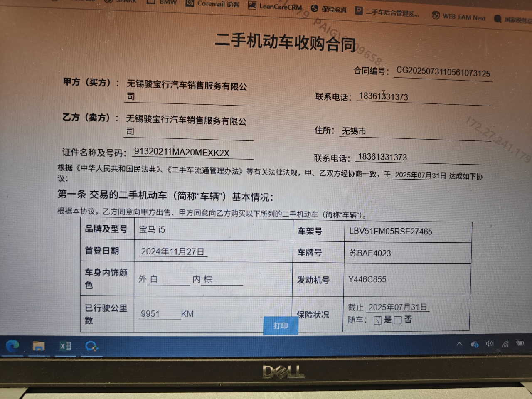Click the cloud sync tray icon
532x399 pixels.
tap(474, 344)
